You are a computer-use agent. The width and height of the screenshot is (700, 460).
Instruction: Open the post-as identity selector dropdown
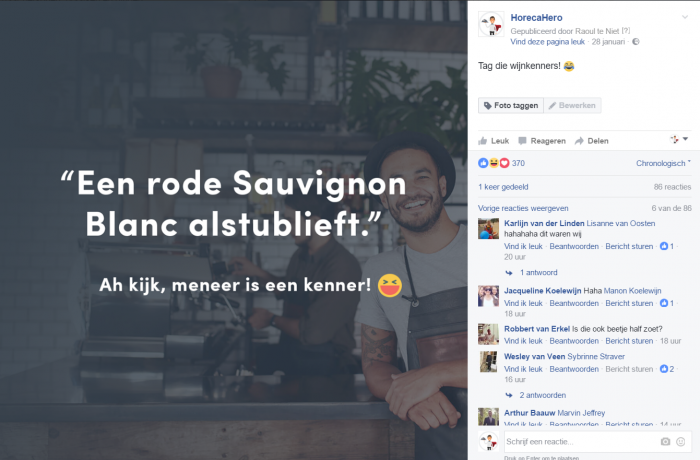(x=679, y=140)
